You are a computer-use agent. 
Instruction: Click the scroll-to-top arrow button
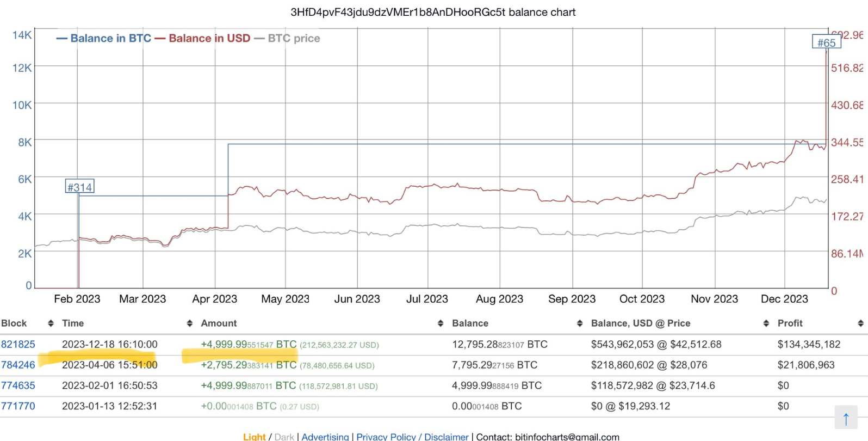coord(846,418)
